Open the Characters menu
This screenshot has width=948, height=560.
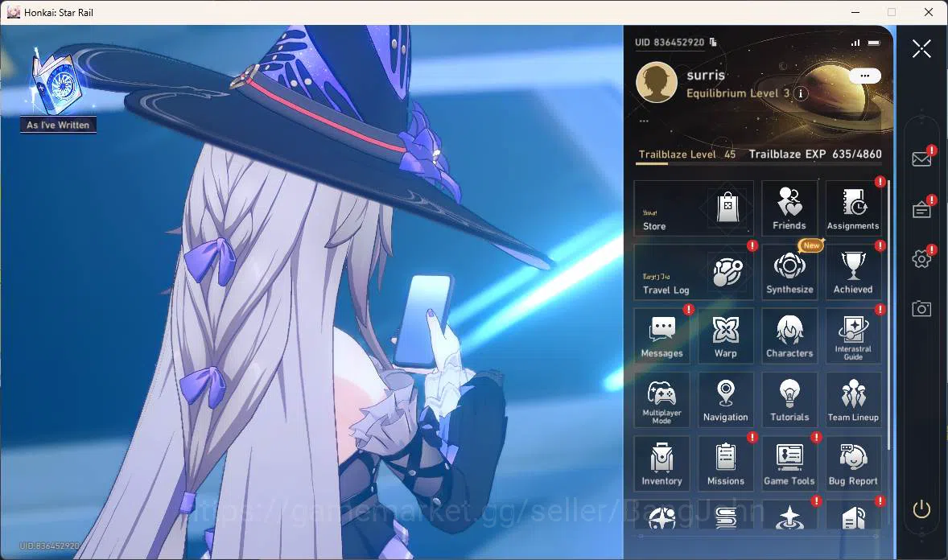click(x=789, y=336)
